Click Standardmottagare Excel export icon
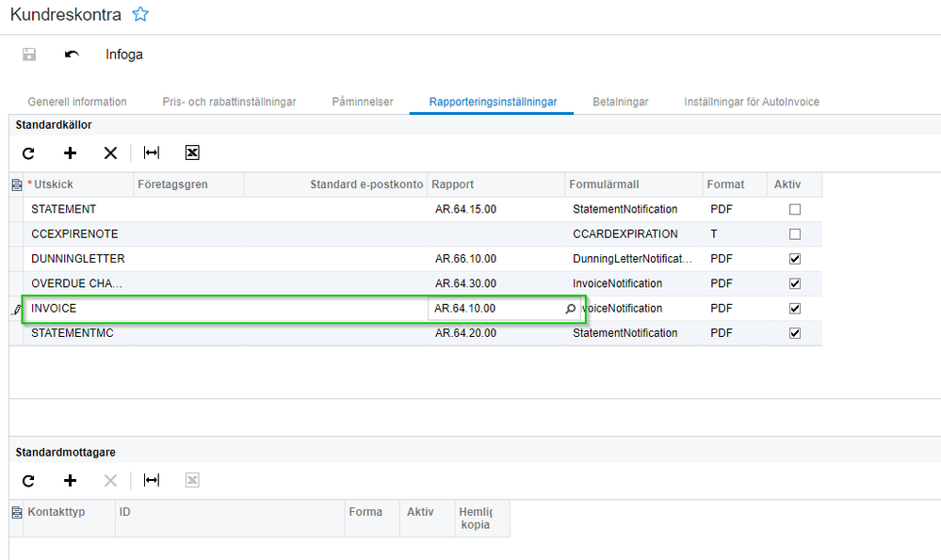The width and height of the screenshot is (941, 560). pos(192,480)
